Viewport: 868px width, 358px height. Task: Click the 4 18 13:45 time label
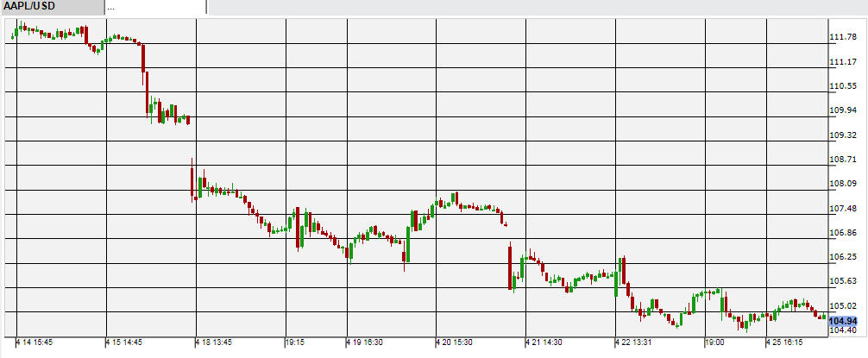tap(215, 342)
